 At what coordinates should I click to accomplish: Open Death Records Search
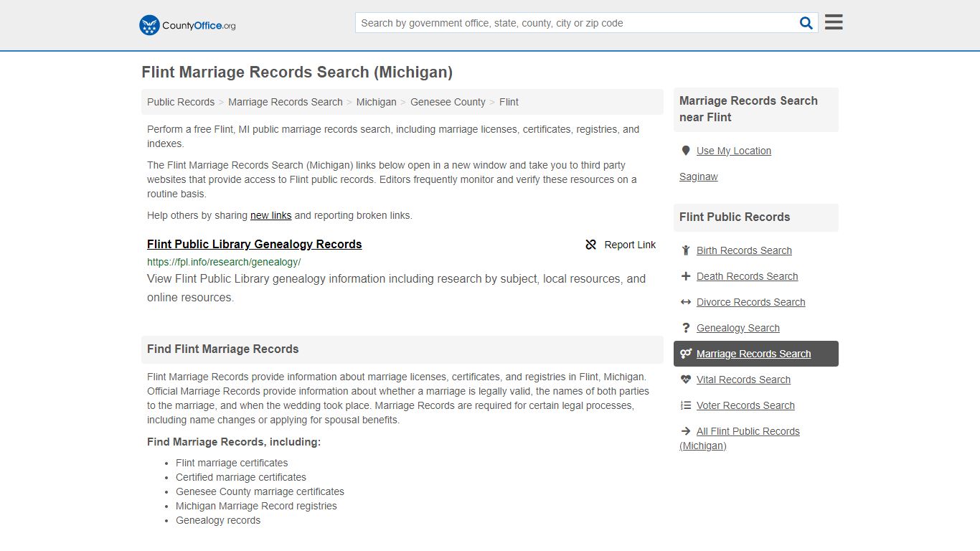pos(747,276)
